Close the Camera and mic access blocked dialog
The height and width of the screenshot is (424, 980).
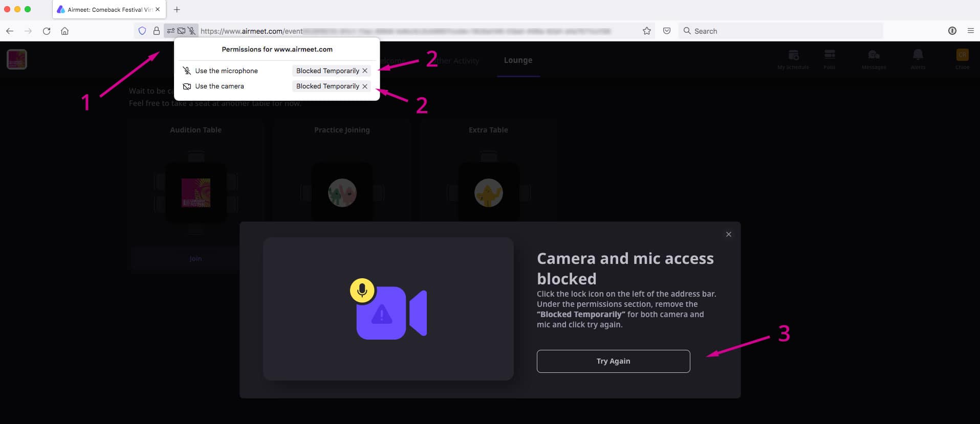click(x=729, y=234)
